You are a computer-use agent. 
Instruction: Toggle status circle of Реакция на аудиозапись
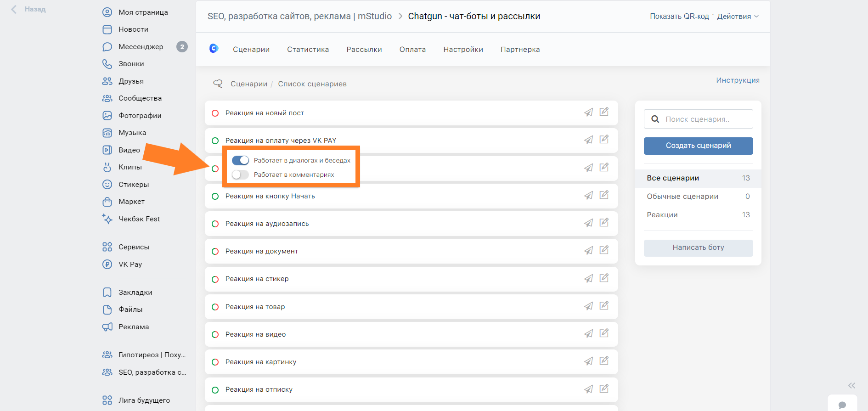pos(215,224)
